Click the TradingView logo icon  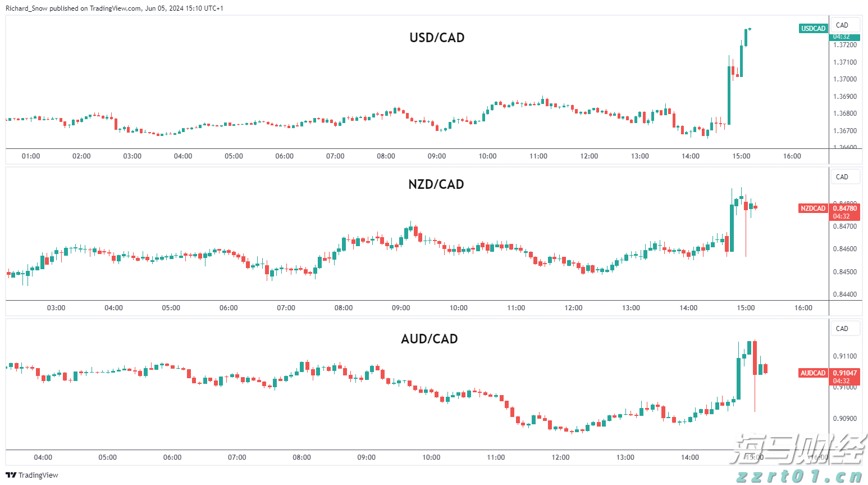click(x=11, y=475)
